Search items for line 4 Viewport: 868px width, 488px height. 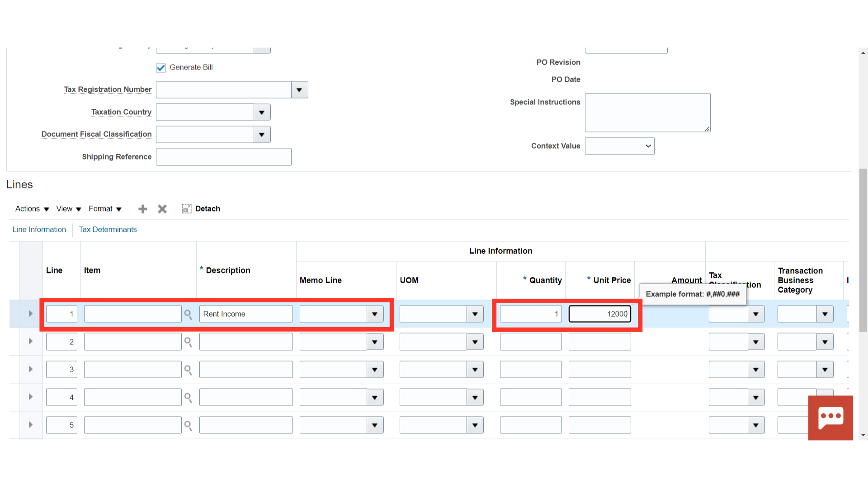(188, 398)
